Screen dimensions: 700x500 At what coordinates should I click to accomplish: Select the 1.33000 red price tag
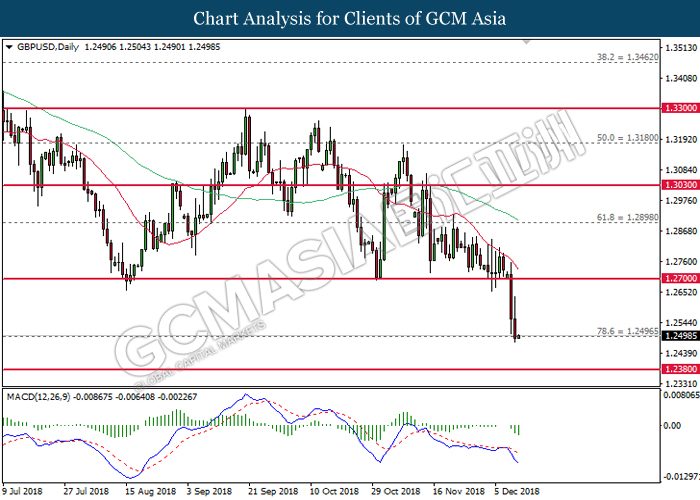(680, 108)
